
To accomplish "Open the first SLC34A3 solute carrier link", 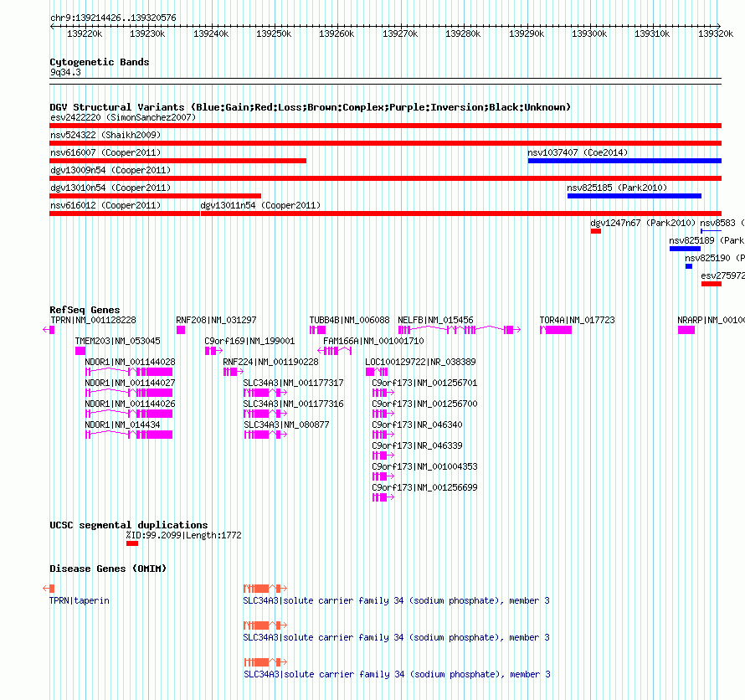I will coord(396,600).
